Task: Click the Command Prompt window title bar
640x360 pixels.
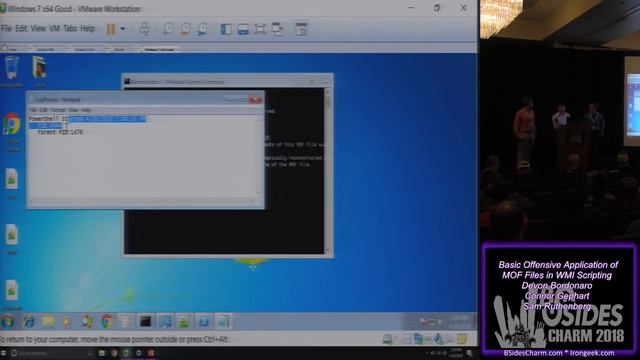Action: [227, 81]
